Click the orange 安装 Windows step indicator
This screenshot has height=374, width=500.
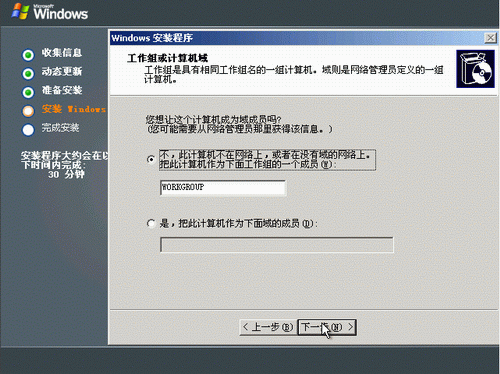click(28, 111)
